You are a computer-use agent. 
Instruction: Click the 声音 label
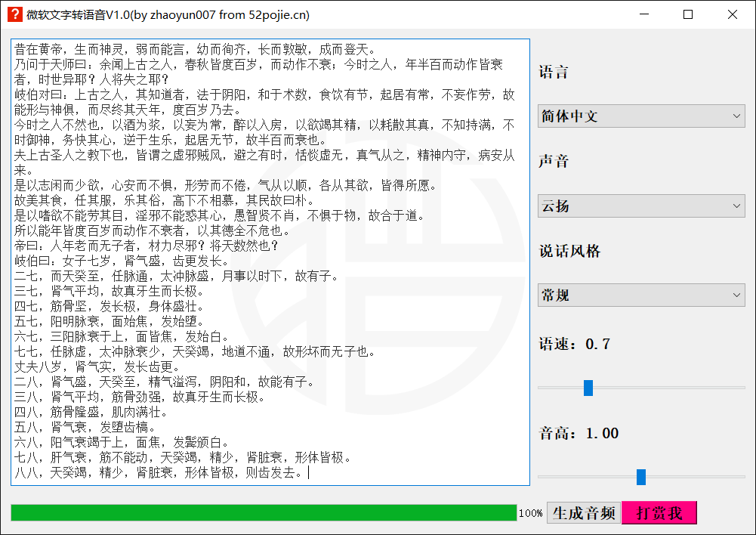coord(554,161)
